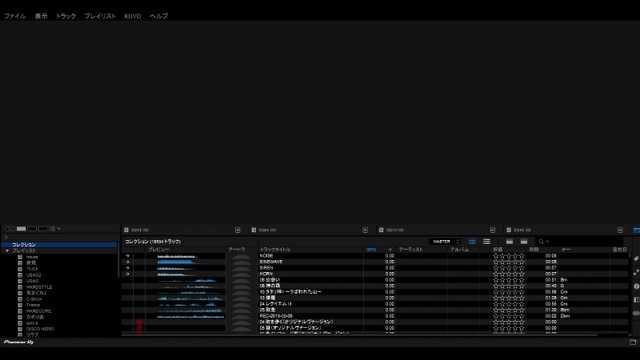Open the My Tag panel icon
This screenshot has height=360, width=640.
pos(636,259)
